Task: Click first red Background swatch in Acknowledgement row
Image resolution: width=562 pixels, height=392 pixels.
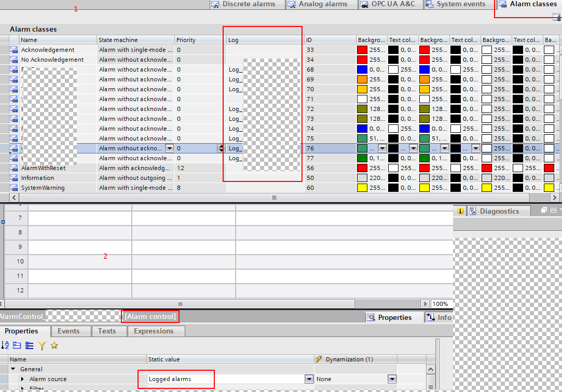Action: pos(362,50)
